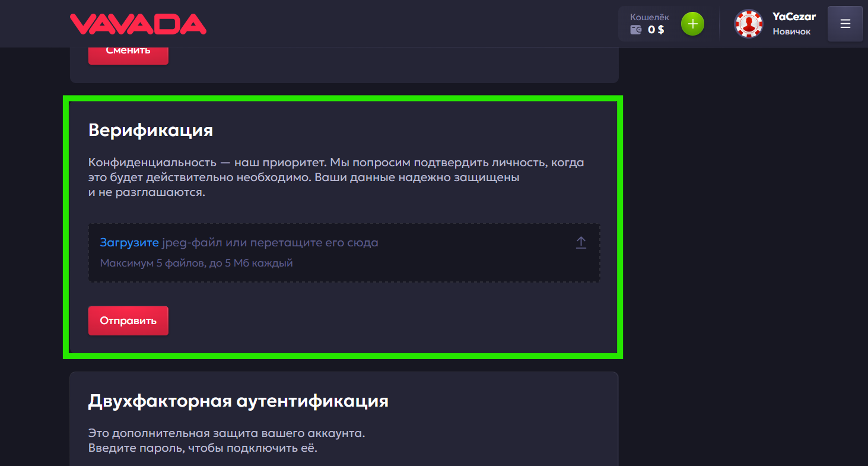Click the VAVADA logo

click(x=138, y=24)
